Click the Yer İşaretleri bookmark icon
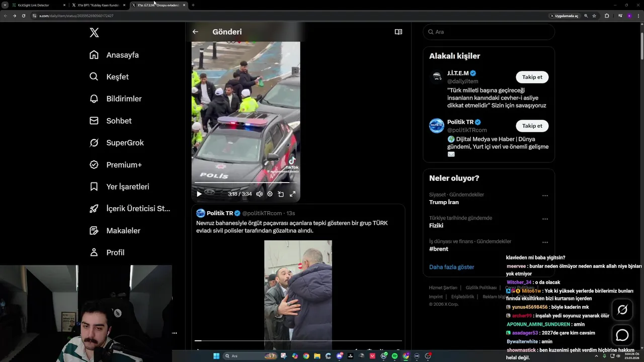Viewport: 644px width, 362px height. point(94,187)
